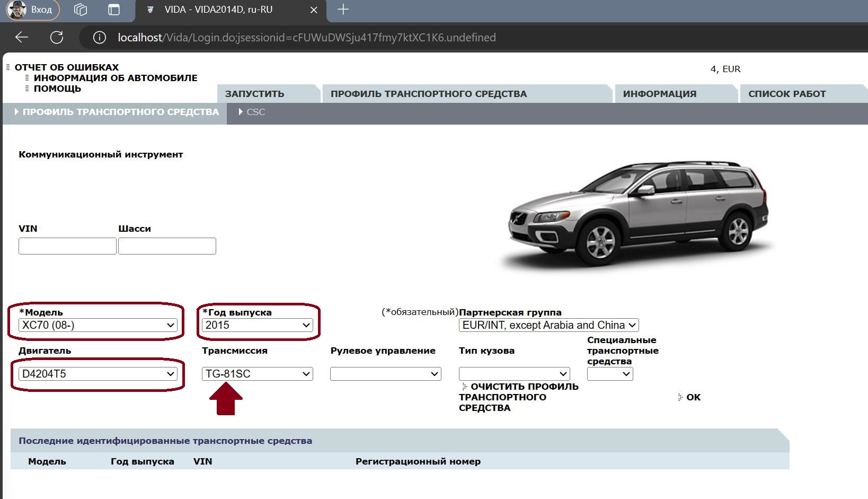The image size is (868, 499).
Task: Click the Коммуникационный инструмент label
Action: click(x=101, y=154)
